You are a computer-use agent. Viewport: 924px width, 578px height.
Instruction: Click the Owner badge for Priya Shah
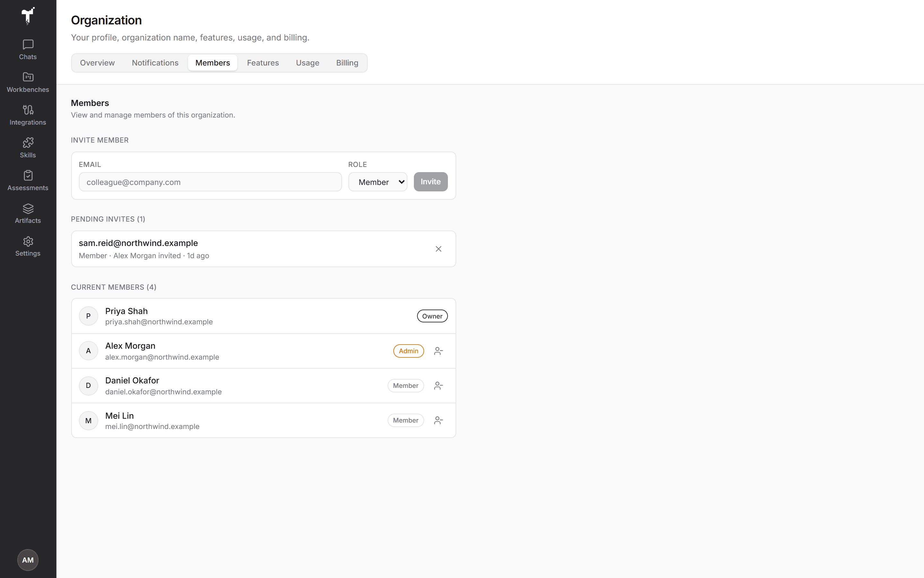tap(432, 316)
